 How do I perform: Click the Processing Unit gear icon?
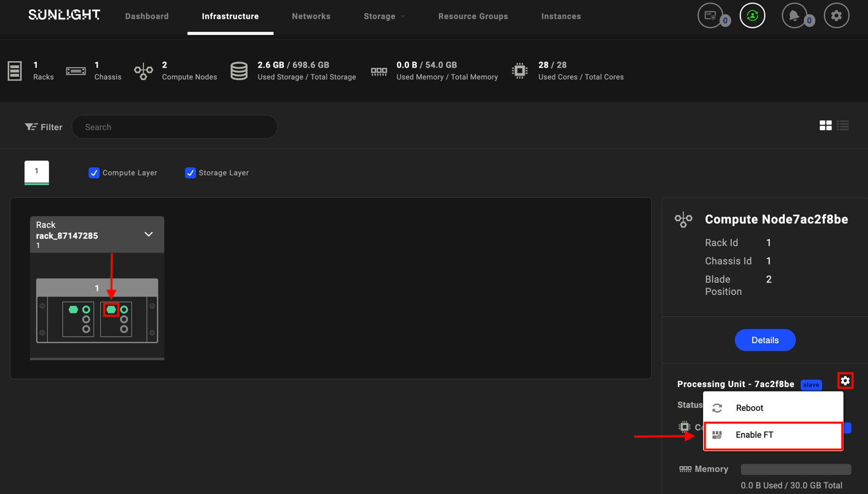tap(845, 380)
